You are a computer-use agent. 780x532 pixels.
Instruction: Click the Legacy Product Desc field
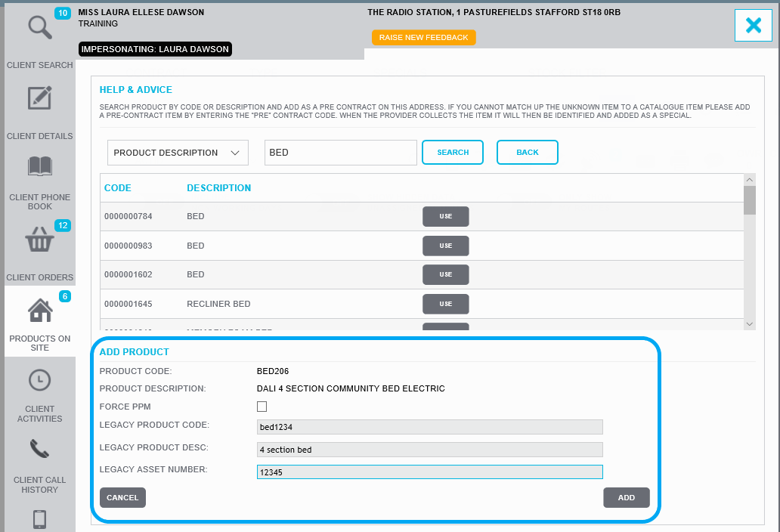pos(430,450)
